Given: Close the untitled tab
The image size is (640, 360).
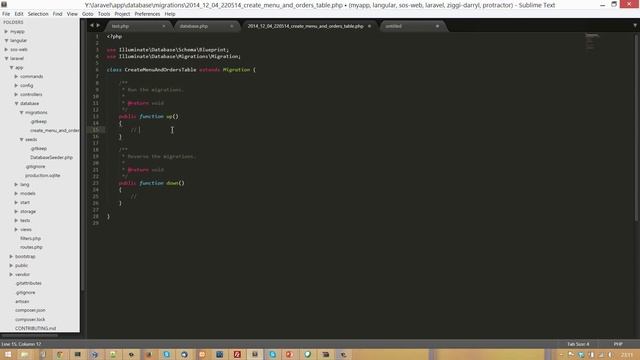Looking at the screenshot, I should pos(437,26).
